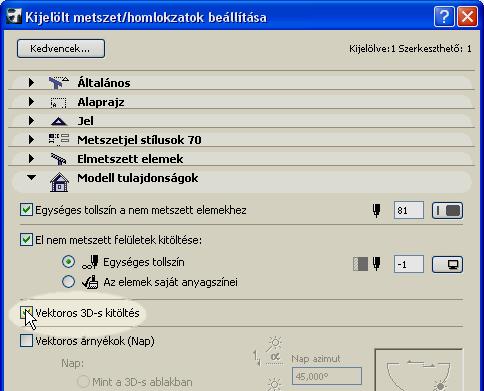Click the dialog title bar app icon
This screenshot has width=484, height=391.
pyautogui.click(x=14, y=16)
